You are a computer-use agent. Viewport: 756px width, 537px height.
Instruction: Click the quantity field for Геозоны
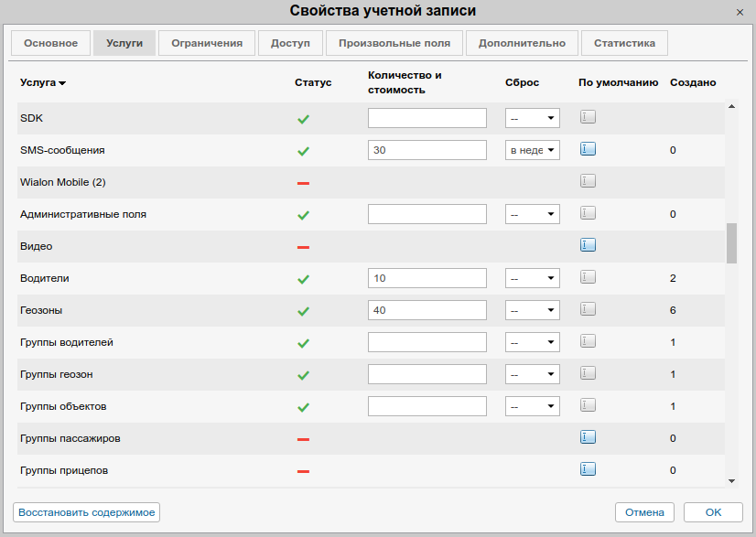[427, 310]
